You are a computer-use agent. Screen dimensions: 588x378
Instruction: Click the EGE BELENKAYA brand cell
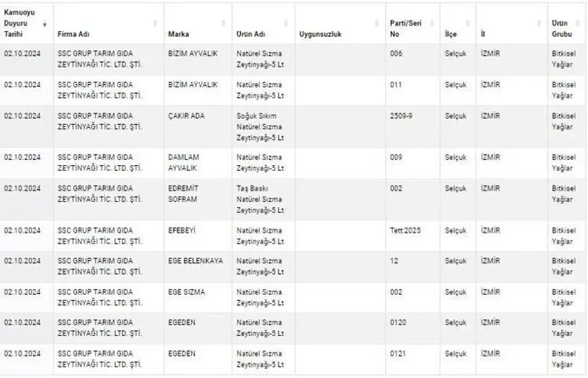pos(196,261)
